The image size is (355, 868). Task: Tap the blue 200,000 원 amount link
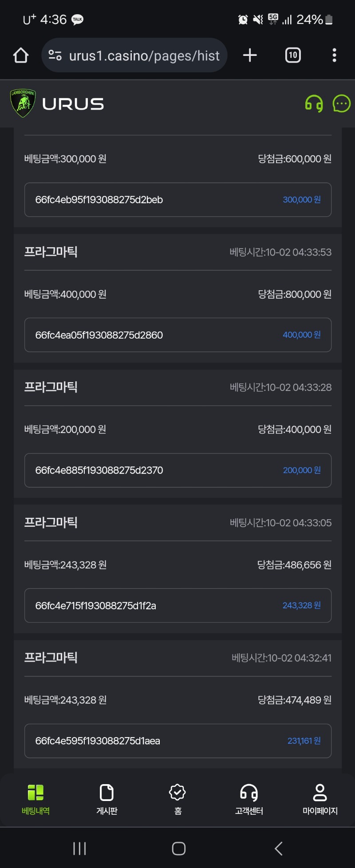pos(302,470)
